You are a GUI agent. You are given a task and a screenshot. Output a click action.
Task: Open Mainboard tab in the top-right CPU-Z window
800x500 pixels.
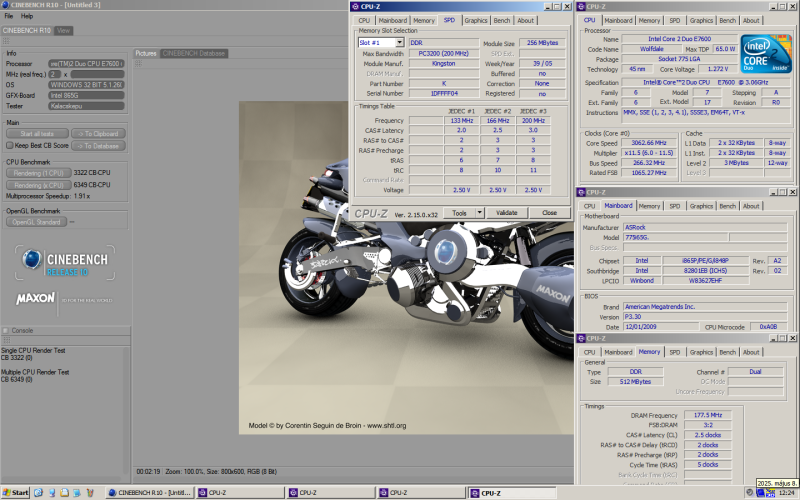tap(618, 20)
